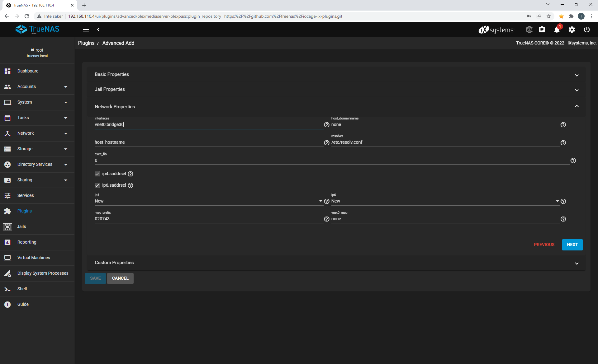Open Reporting in the sidebar
Viewport: 598px width, 364px height.
[37, 242]
